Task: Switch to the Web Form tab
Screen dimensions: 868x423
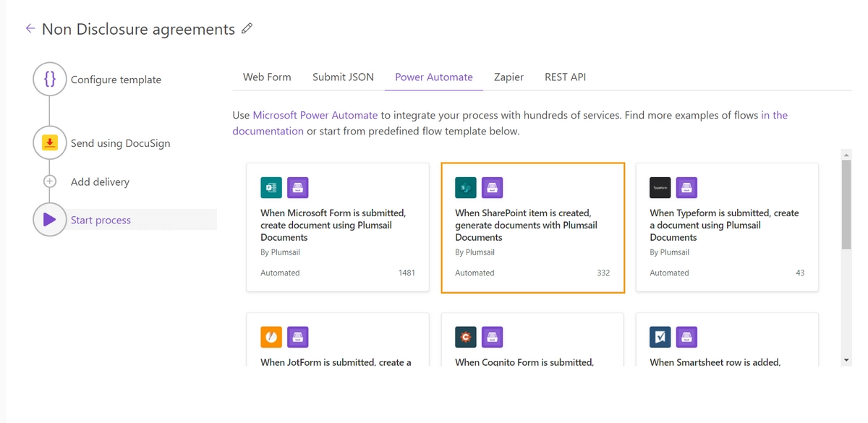Action: 267,77
